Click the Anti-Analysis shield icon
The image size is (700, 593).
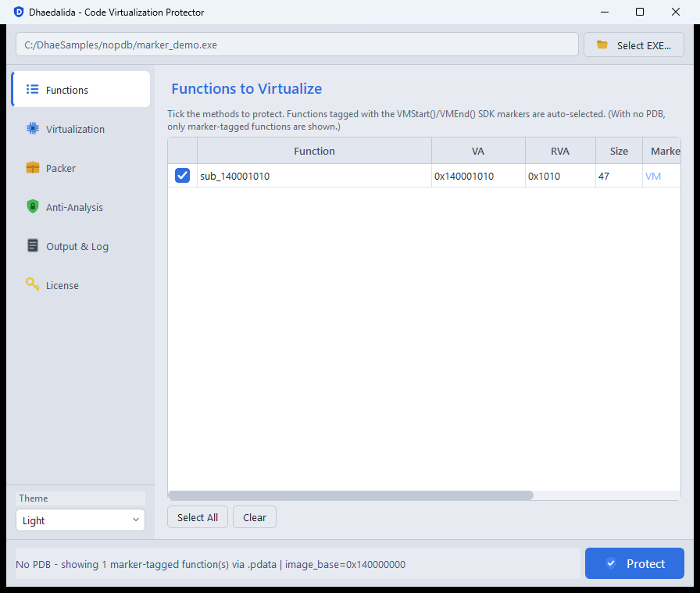[33, 206]
